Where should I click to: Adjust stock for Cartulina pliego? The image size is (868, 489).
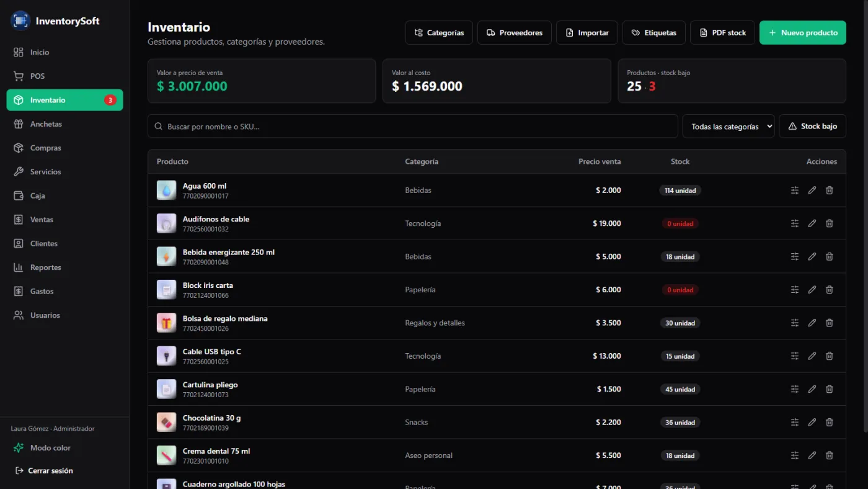pos(795,389)
